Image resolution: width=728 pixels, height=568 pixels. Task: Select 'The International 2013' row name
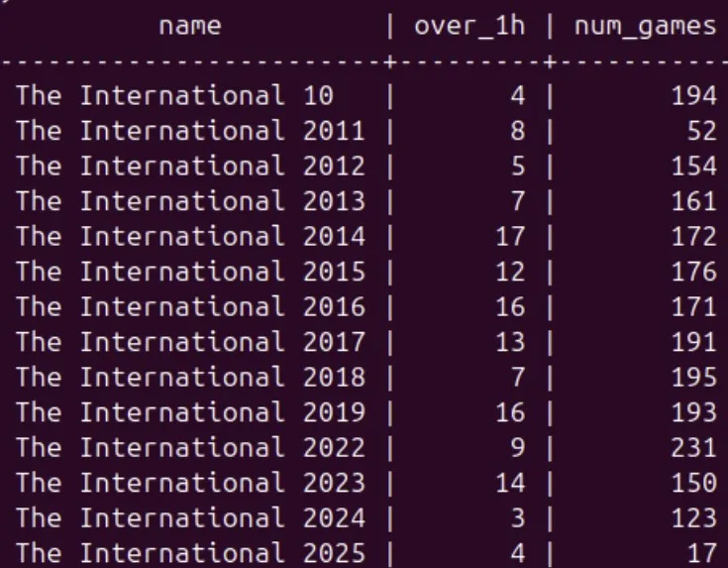[190, 201]
